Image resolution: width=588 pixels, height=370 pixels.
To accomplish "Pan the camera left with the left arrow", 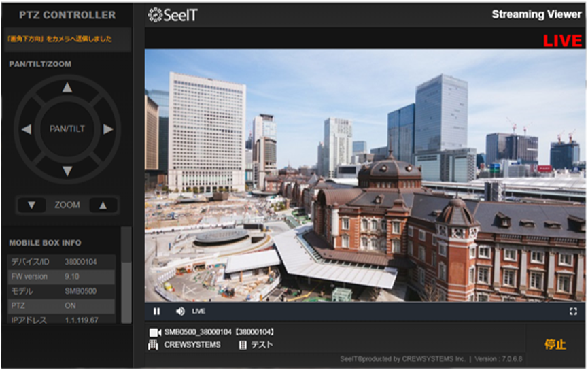I will (x=26, y=129).
